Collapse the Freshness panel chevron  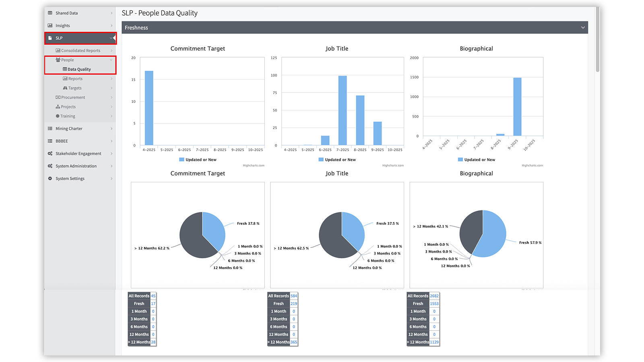pyautogui.click(x=582, y=28)
